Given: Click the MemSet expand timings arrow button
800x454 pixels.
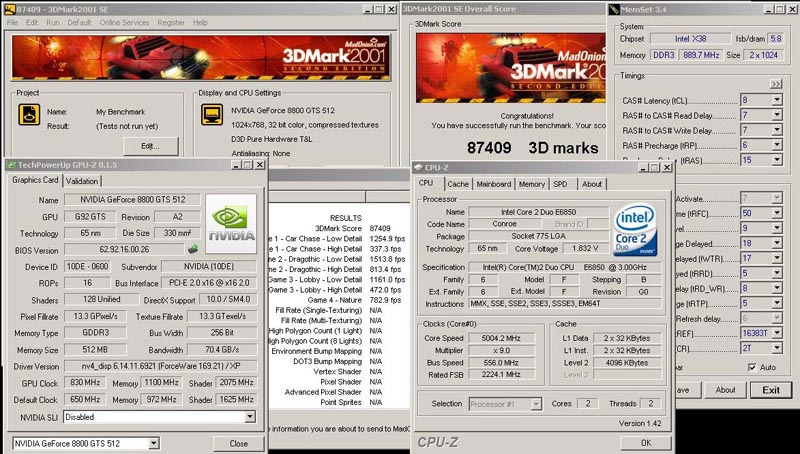Looking at the screenshot, I should [776, 84].
